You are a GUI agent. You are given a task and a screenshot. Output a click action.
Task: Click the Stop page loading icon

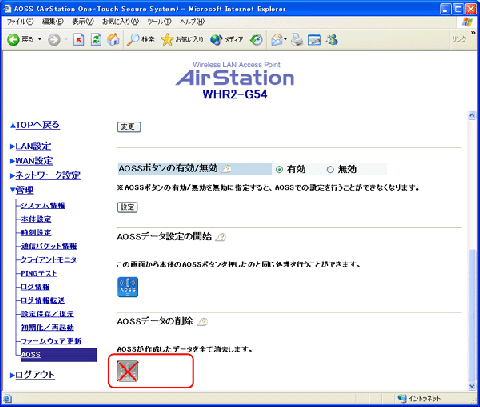pyautogui.click(x=79, y=40)
